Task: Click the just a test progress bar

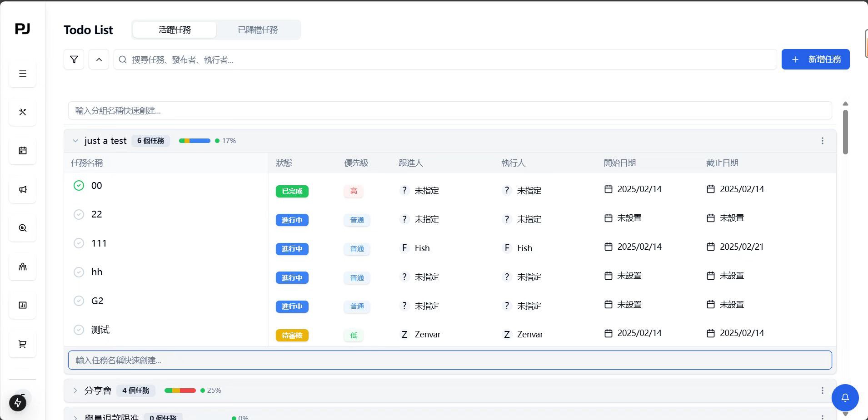Action: pyautogui.click(x=195, y=141)
